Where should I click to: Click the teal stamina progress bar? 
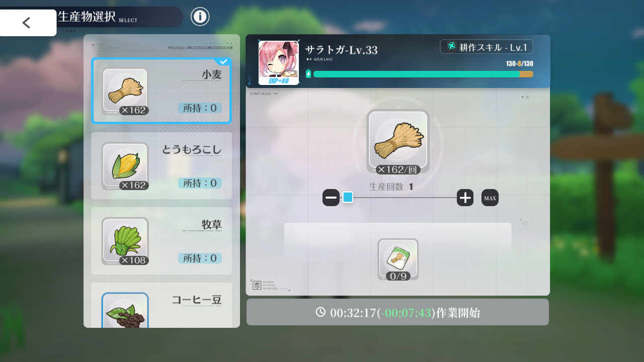[423, 74]
